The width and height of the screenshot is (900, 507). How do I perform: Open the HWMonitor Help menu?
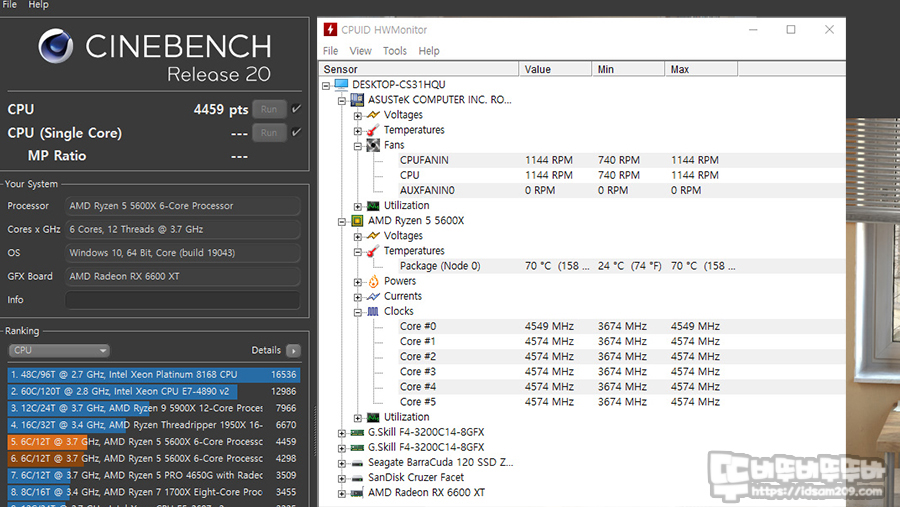[429, 51]
